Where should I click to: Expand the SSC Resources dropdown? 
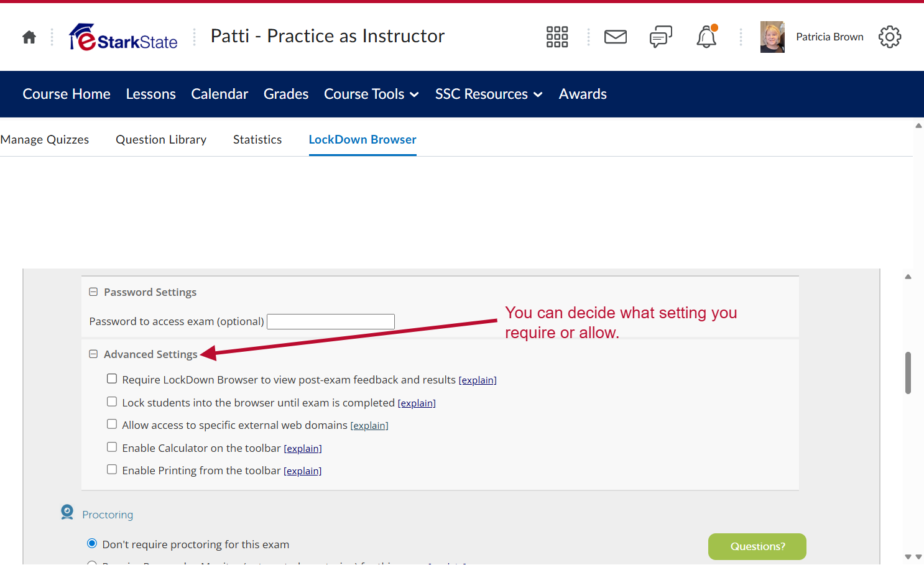pos(489,94)
